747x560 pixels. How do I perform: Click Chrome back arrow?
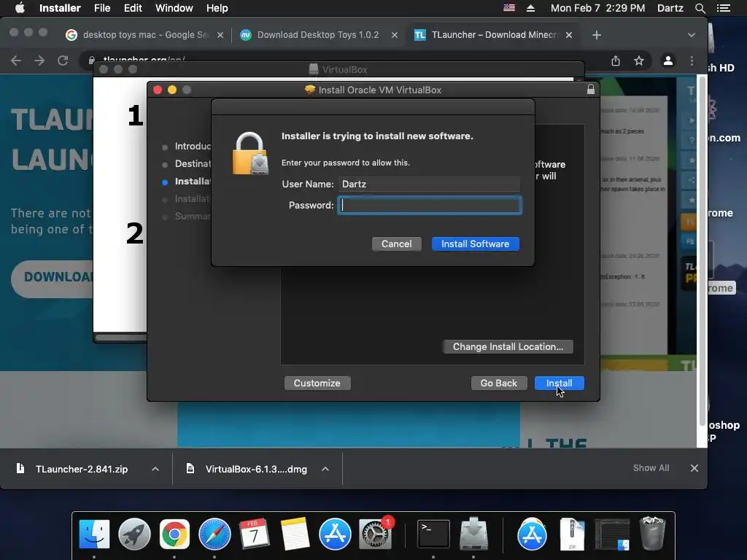click(x=16, y=61)
